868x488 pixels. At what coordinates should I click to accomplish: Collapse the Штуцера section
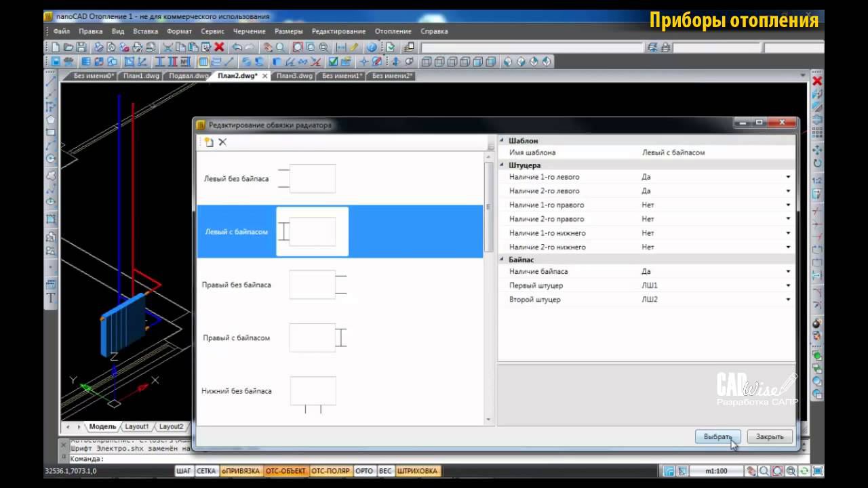[x=502, y=165]
